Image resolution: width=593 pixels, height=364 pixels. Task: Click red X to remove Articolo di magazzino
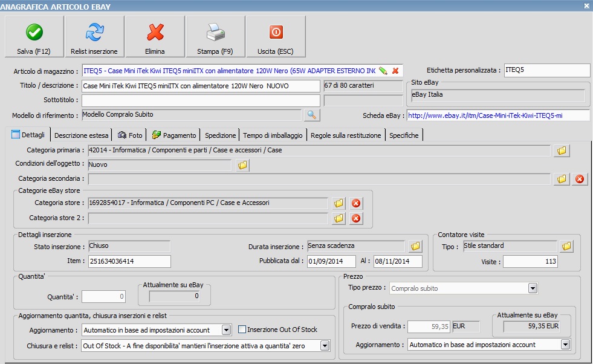tap(395, 71)
